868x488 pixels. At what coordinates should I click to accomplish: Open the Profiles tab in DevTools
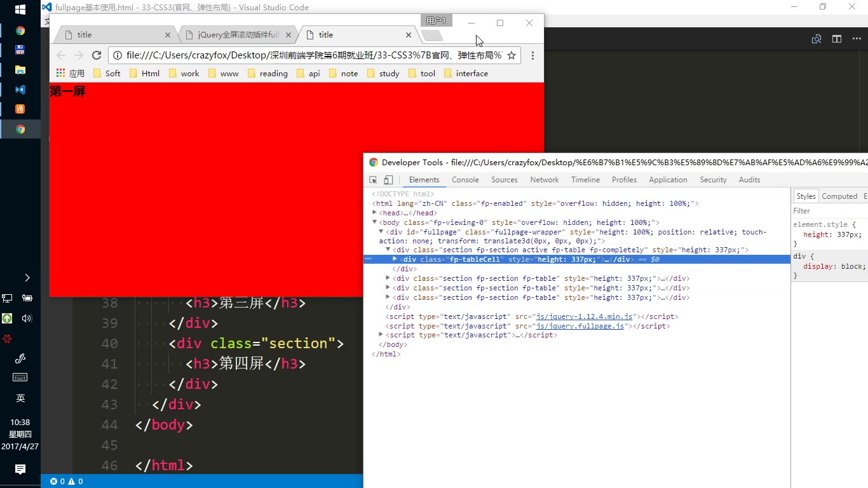(624, 180)
